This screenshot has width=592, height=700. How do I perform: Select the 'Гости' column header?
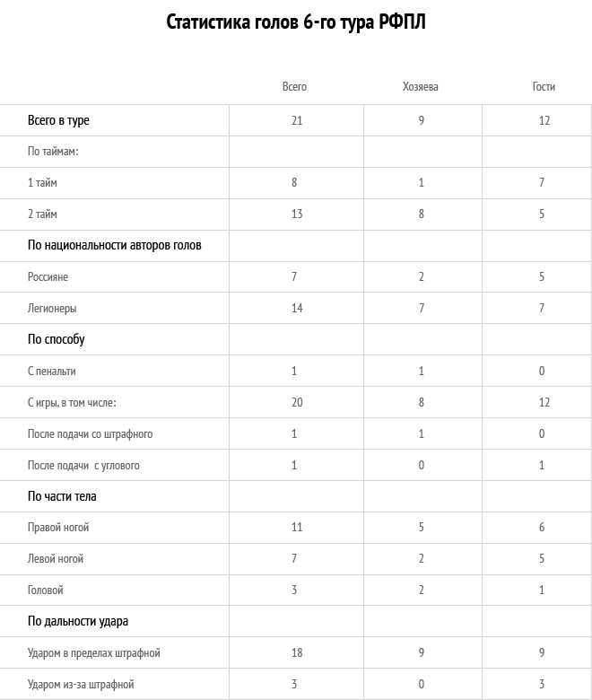click(x=544, y=87)
